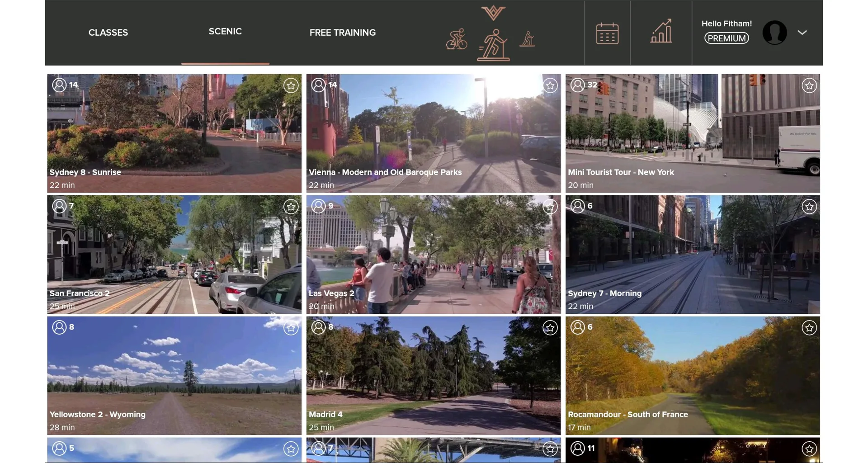Open the Las Vegas 2 scenic video
This screenshot has height=463, width=868.
(433, 255)
